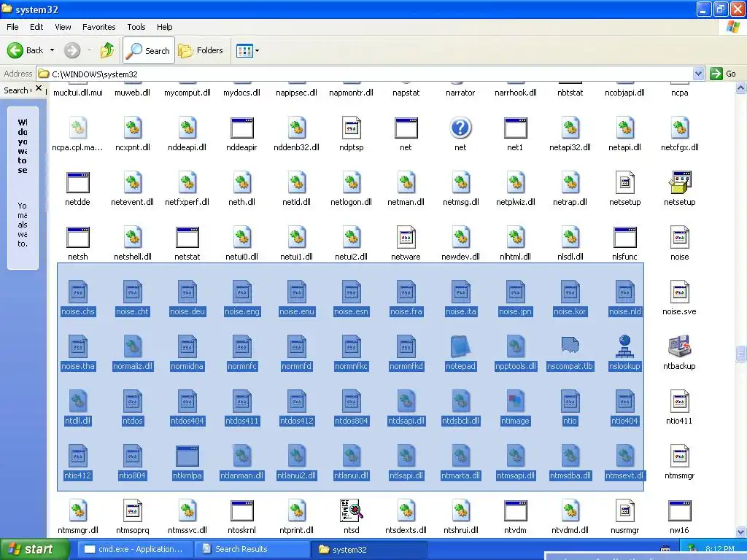
Task: Select the ntlanman.dll file name
Action: (x=242, y=475)
